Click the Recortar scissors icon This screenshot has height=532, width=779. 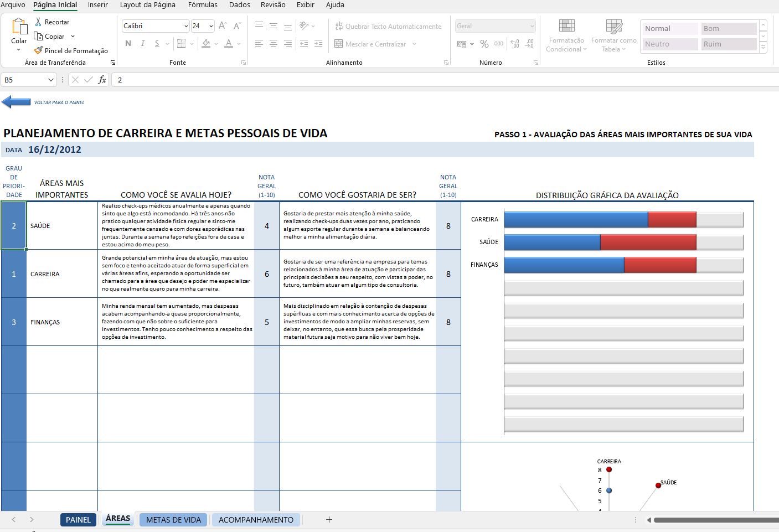38,22
